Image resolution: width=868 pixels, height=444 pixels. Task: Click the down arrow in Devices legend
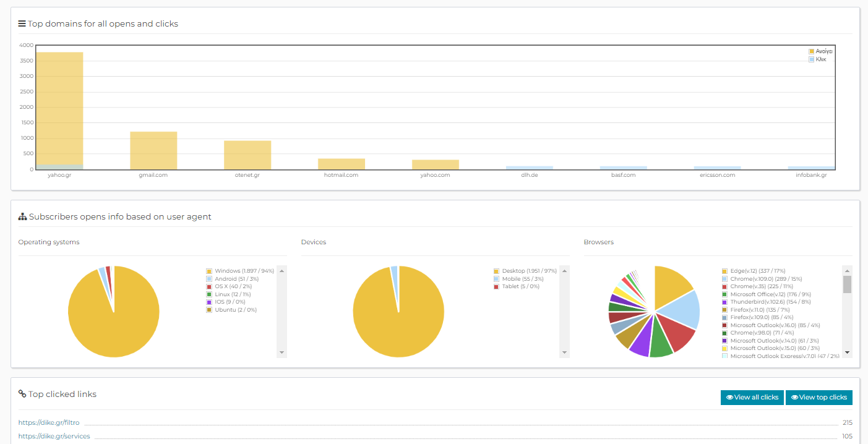tap(564, 352)
